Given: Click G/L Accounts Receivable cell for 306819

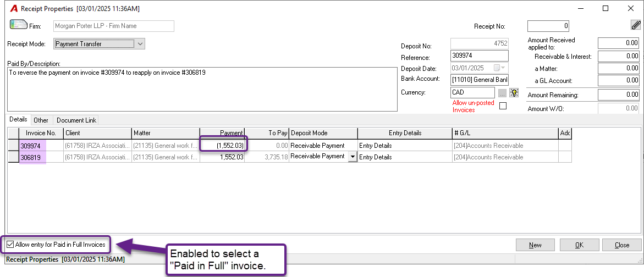Looking at the screenshot, I should [x=505, y=157].
